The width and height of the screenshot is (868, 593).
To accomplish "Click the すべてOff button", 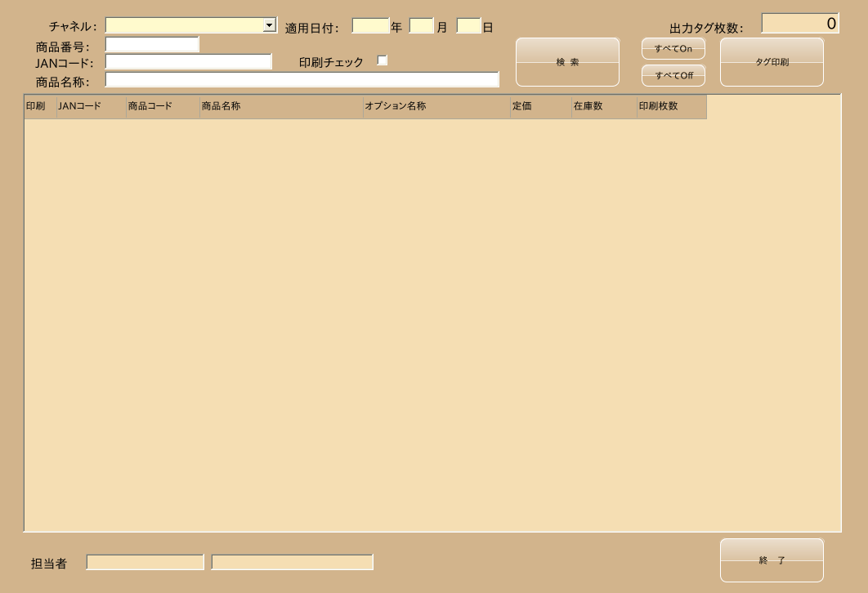I will [673, 75].
